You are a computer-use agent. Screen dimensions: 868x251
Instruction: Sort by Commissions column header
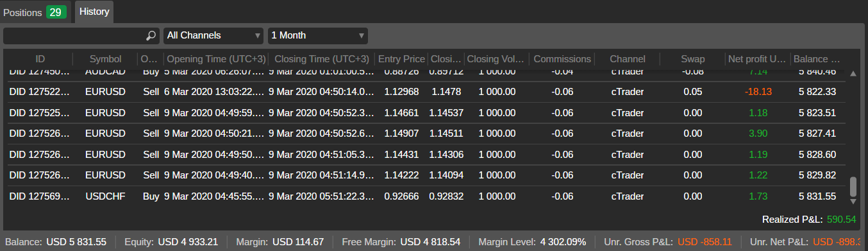562,59
